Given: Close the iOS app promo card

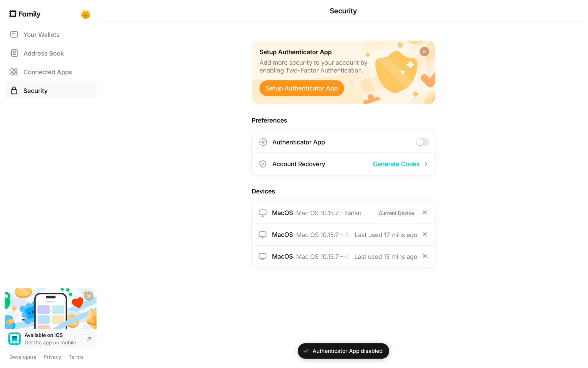Looking at the screenshot, I should (89, 296).
